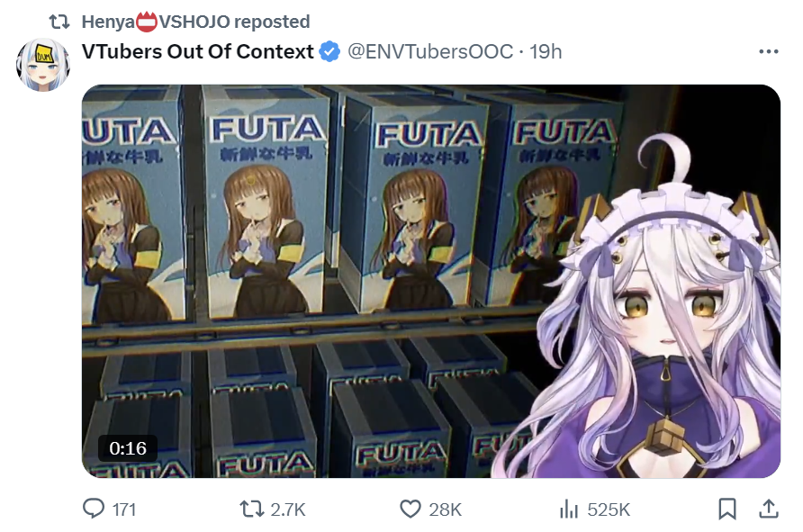Play the FUTA milk cartons video
The width and height of the screenshot is (803, 532).
[x=431, y=281]
